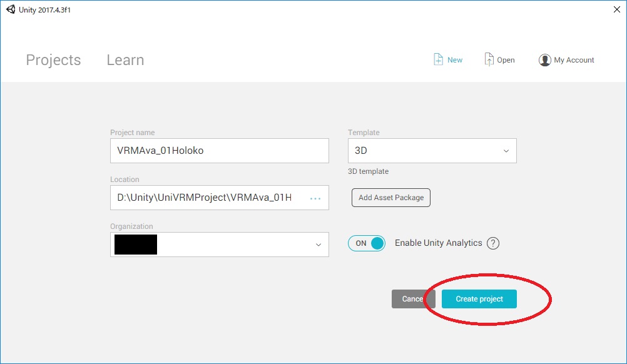Screen dimensions: 627x364
Task: Switch to the Projects tab
Action: click(54, 60)
